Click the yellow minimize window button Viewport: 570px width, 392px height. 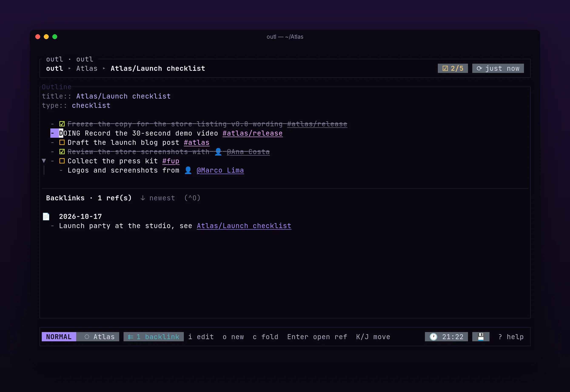pyautogui.click(x=46, y=37)
